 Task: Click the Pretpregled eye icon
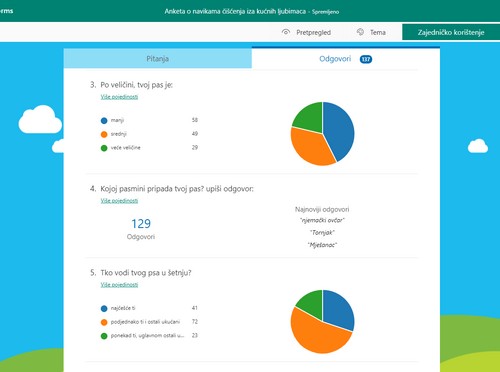pyautogui.click(x=286, y=32)
